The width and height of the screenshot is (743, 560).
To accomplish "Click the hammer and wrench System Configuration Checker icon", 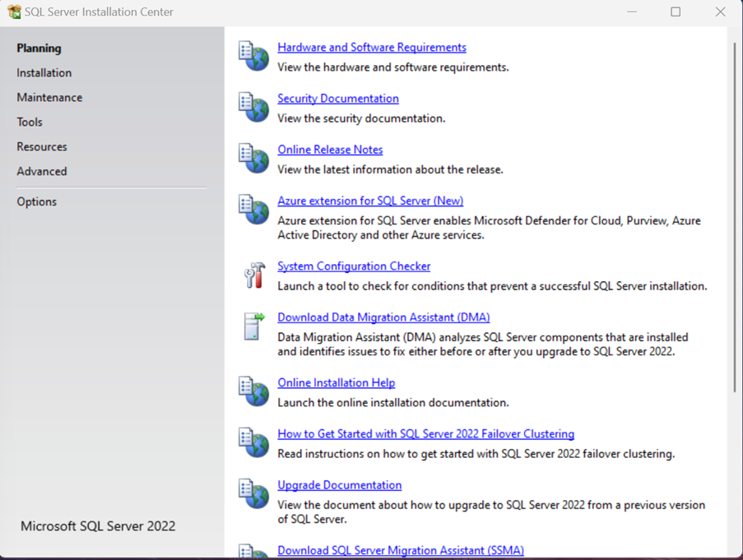I will click(254, 275).
